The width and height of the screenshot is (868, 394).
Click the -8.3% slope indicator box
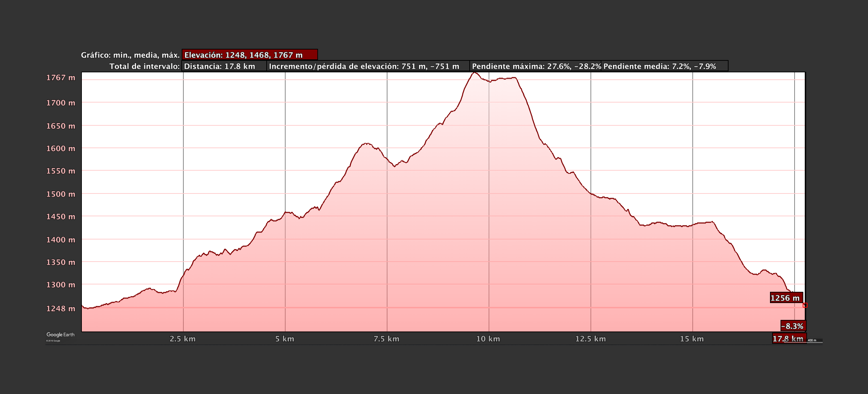point(793,326)
